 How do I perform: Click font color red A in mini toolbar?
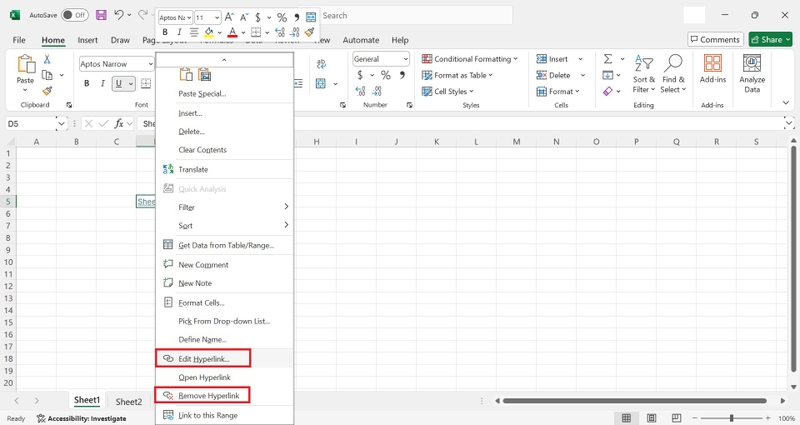[x=232, y=32]
